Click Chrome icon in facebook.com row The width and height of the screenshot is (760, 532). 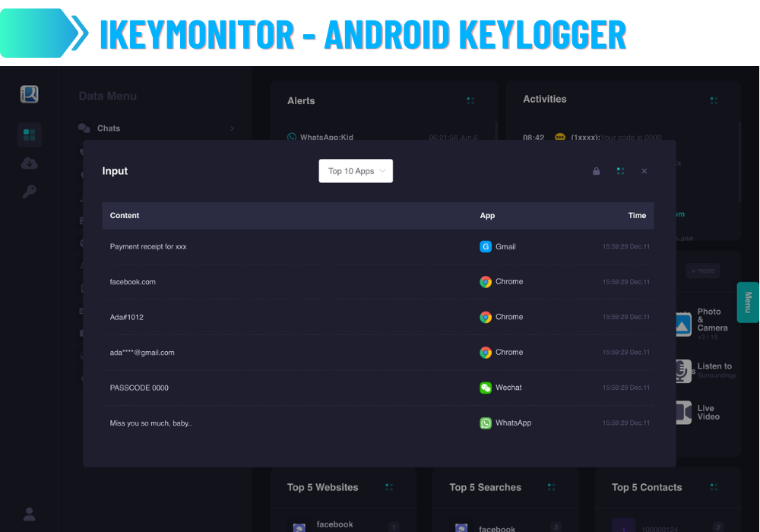coord(486,282)
